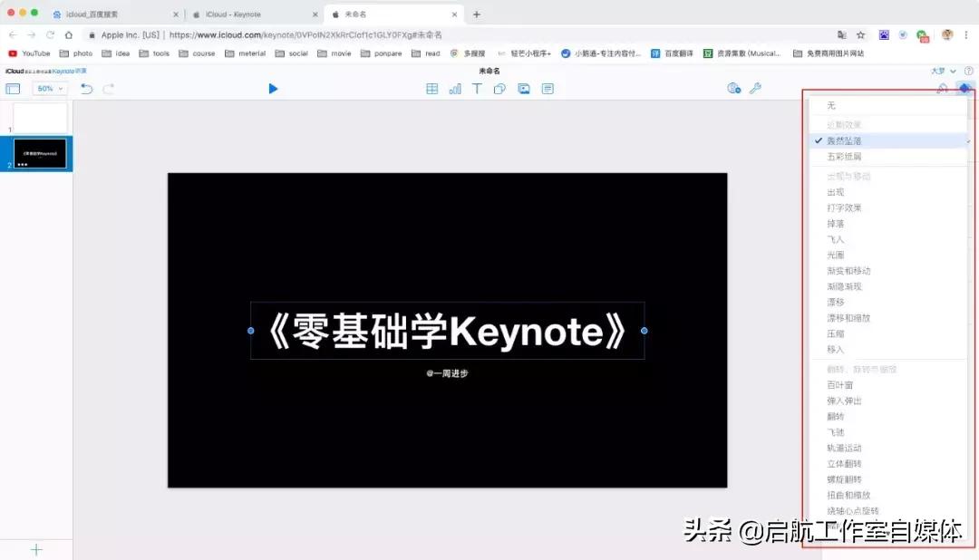Insert a text box with the T icon
The height and width of the screenshot is (560, 979).
pyautogui.click(x=477, y=88)
